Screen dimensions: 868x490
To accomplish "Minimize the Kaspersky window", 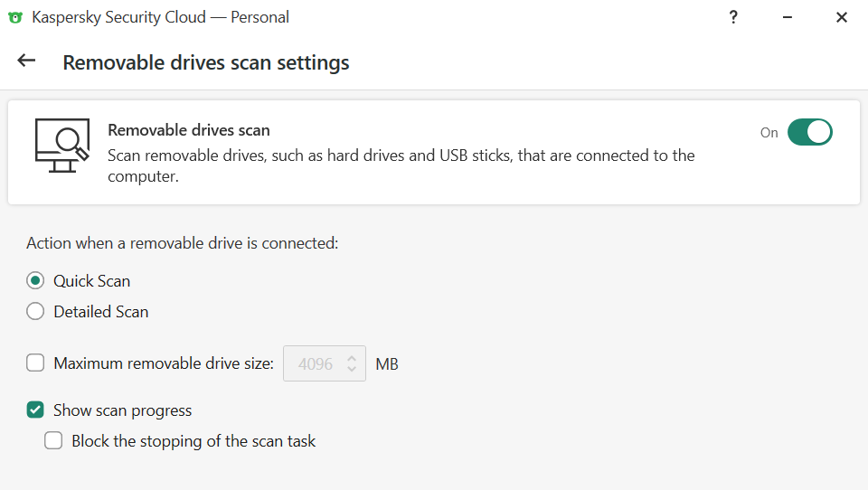I will point(788,17).
